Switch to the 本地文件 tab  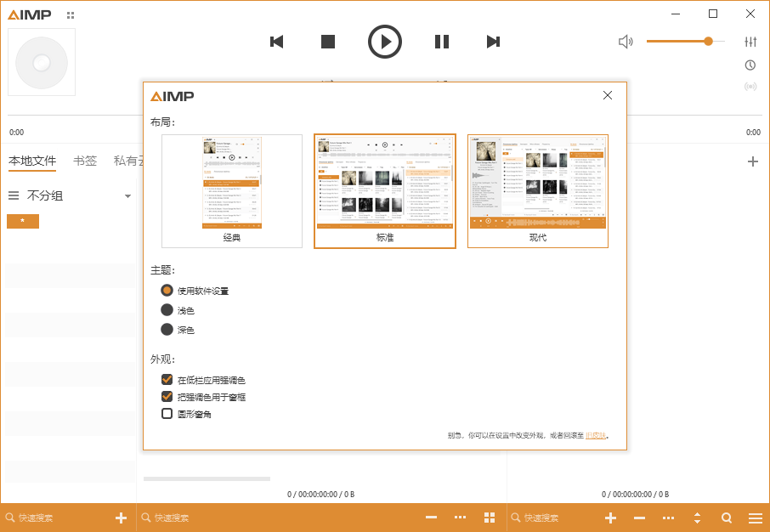(x=32, y=161)
